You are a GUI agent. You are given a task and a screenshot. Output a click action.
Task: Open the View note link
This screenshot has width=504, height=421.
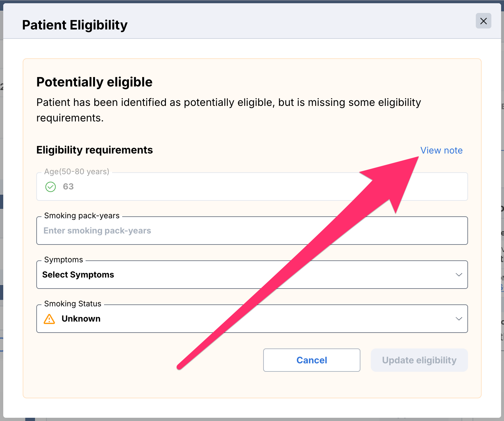coord(441,150)
